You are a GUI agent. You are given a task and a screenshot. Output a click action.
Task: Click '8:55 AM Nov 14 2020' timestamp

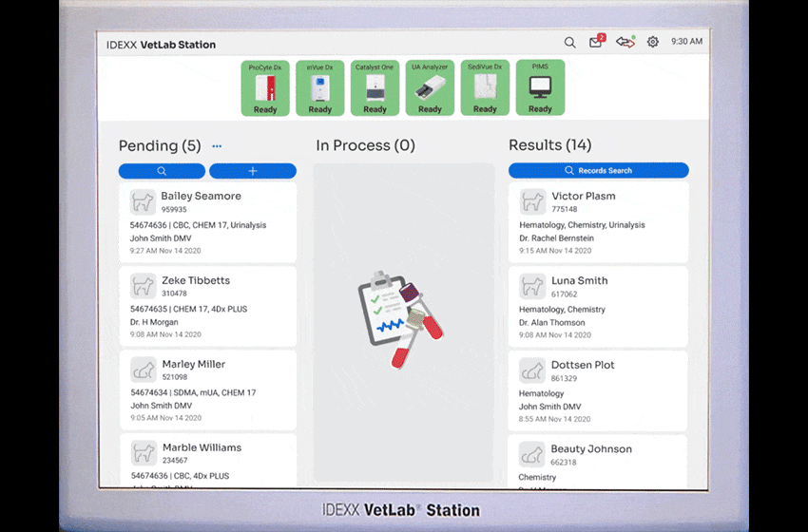pos(554,419)
